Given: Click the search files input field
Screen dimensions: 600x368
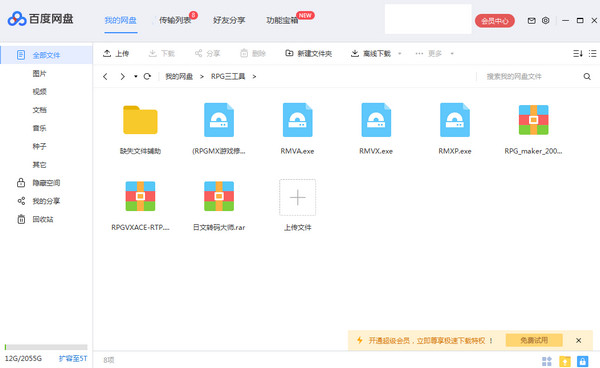Looking at the screenshot, I should (x=530, y=77).
